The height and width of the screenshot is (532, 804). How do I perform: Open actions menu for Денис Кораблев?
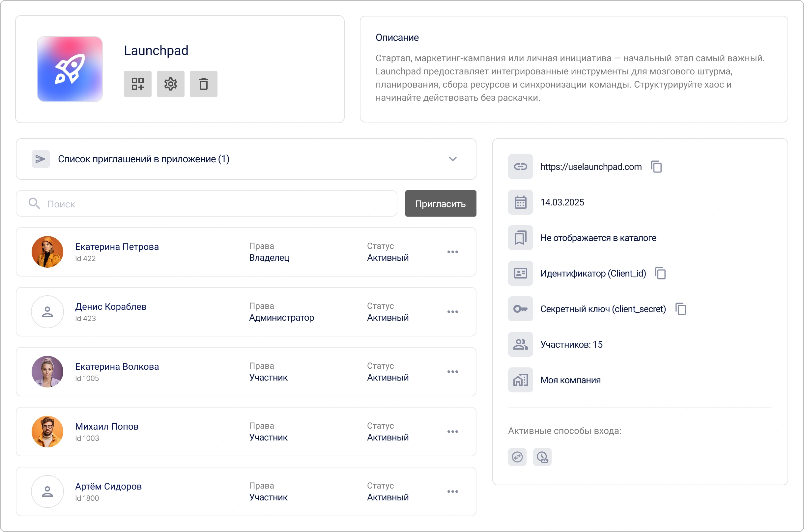click(453, 311)
